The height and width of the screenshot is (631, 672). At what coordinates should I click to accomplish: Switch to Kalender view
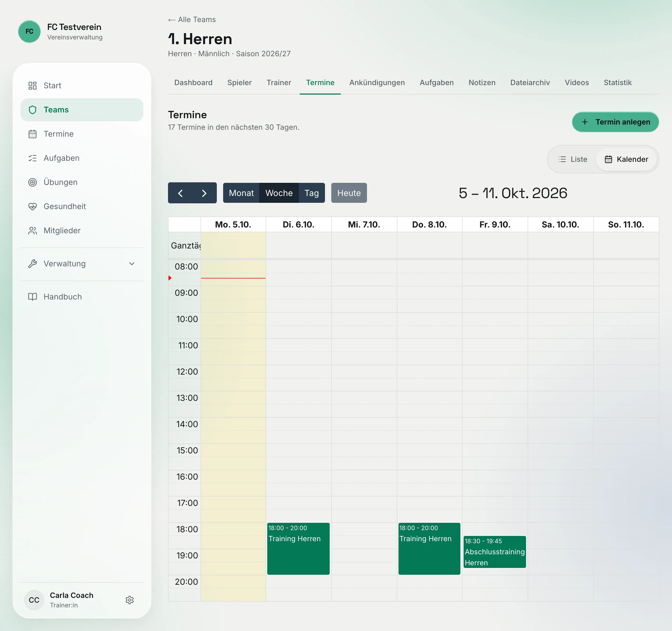point(626,159)
